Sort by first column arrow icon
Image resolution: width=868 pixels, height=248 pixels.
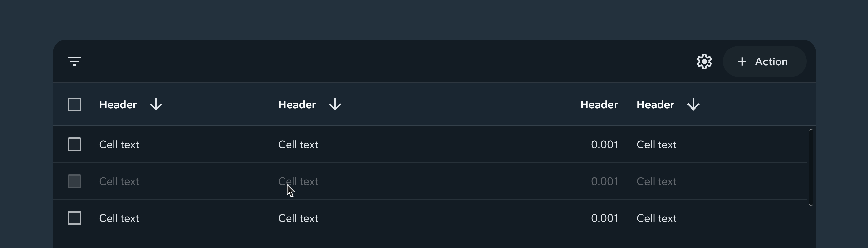tap(156, 104)
